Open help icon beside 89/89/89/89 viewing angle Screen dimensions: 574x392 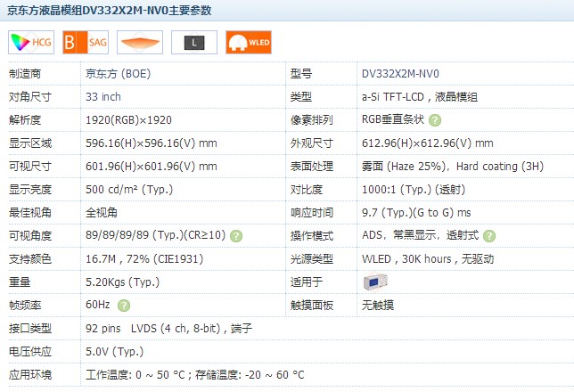pyautogui.click(x=236, y=236)
